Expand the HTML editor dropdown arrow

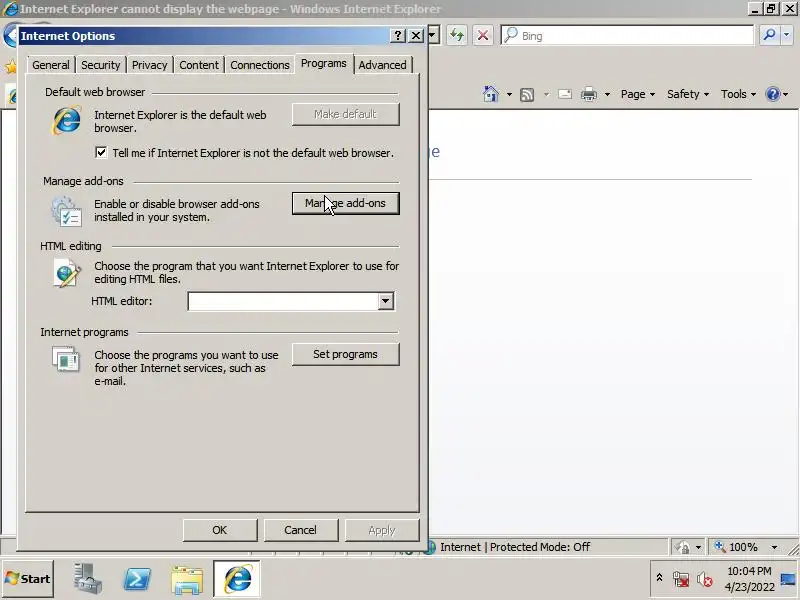(x=386, y=301)
